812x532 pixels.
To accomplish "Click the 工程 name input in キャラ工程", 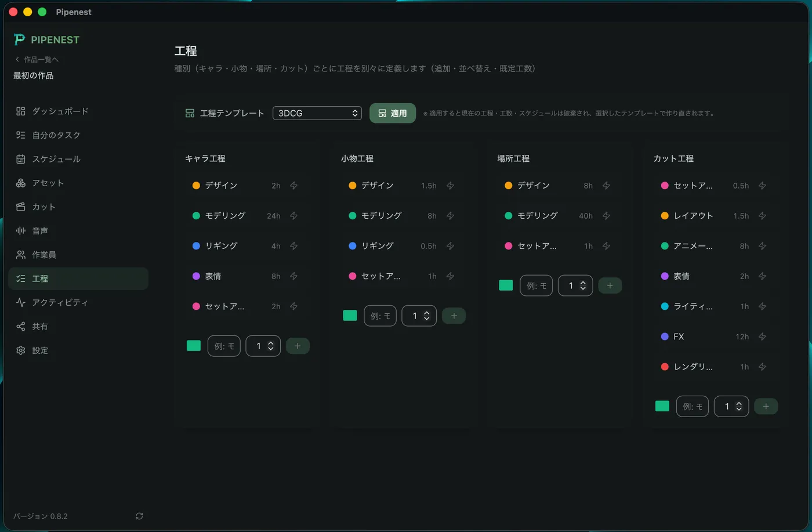I will pos(224,346).
